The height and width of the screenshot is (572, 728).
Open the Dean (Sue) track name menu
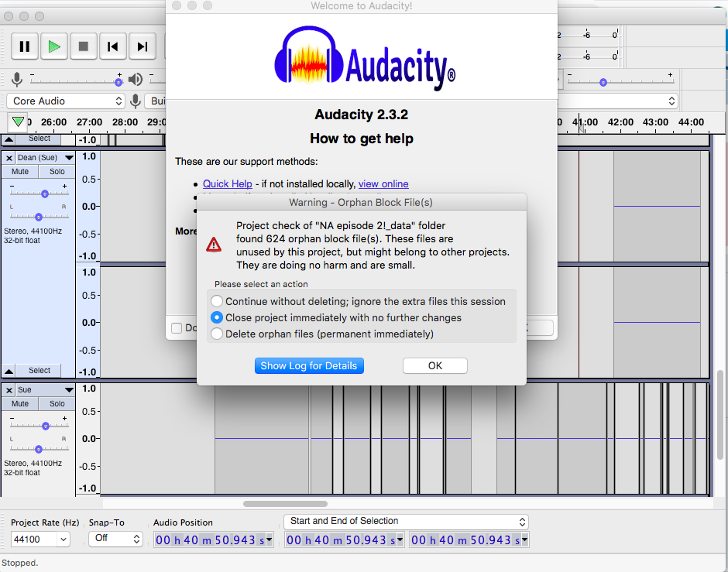point(45,158)
